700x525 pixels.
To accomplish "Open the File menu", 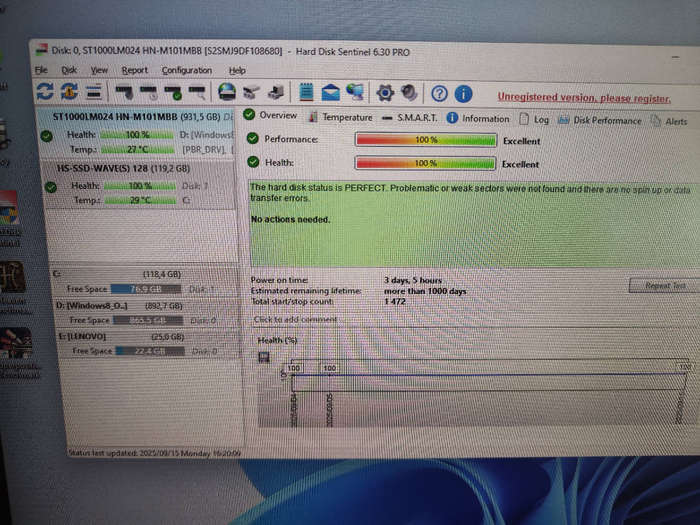I will pos(41,70).
